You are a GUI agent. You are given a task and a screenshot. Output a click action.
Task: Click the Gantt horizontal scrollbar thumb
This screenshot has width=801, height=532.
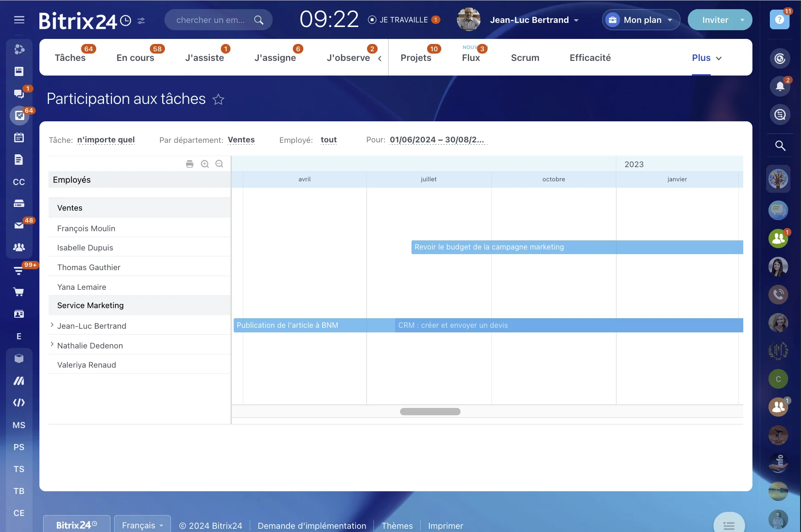click(430, 412)
